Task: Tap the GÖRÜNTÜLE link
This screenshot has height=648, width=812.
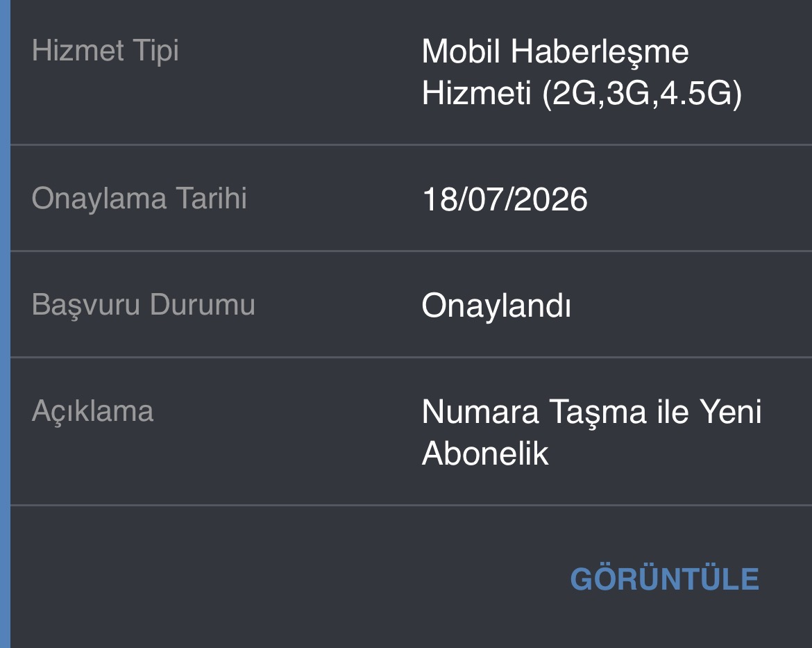Action: [664, 578]
